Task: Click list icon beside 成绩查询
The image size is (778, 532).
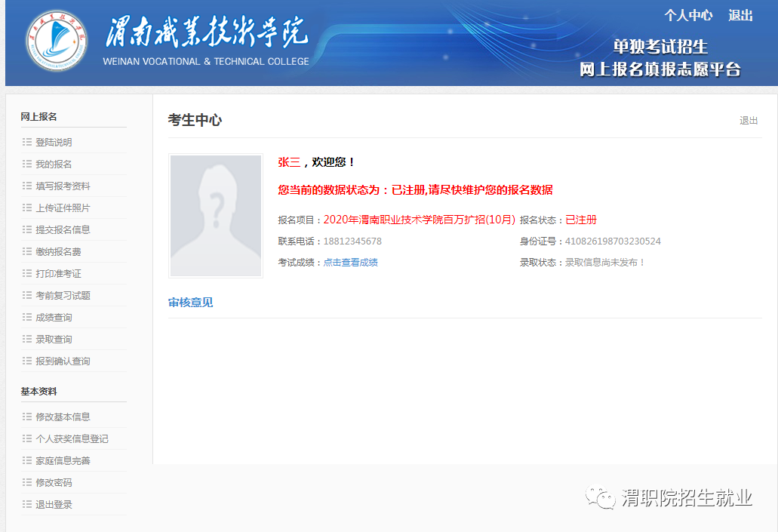Action: [27, 317]
